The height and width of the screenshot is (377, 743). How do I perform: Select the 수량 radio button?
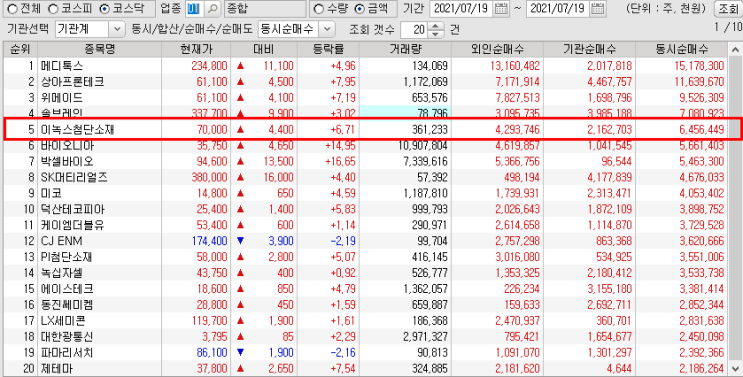[x=319, y=9]
